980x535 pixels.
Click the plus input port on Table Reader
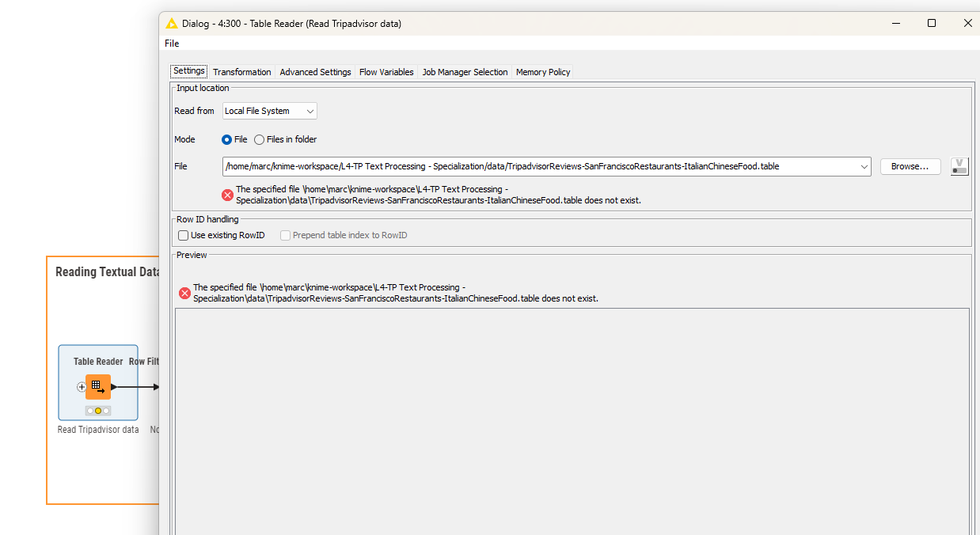tap(81, 387)
